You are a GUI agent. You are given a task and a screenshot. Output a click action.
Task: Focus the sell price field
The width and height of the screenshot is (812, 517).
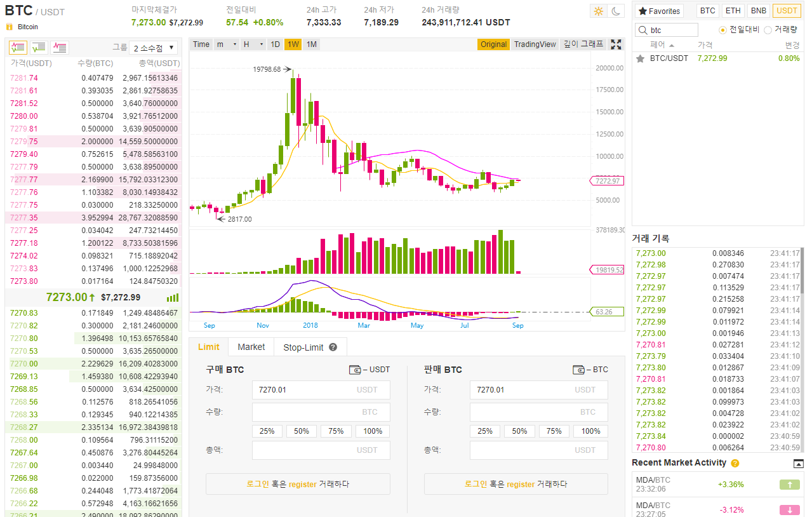point(539,390)
